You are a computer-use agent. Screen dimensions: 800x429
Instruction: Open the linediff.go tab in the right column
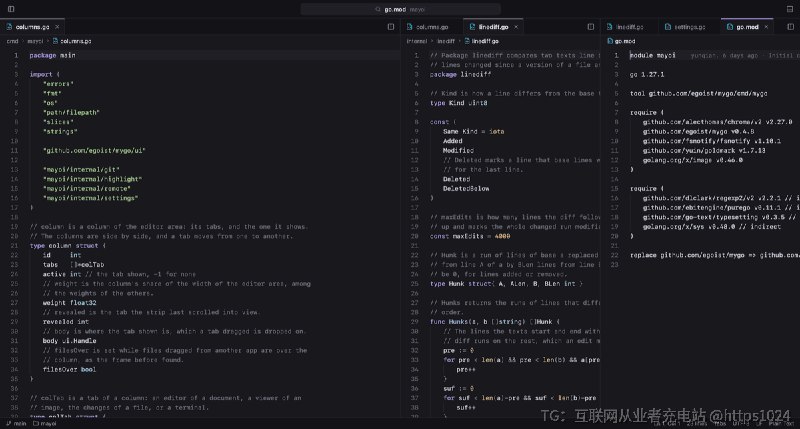629,27
